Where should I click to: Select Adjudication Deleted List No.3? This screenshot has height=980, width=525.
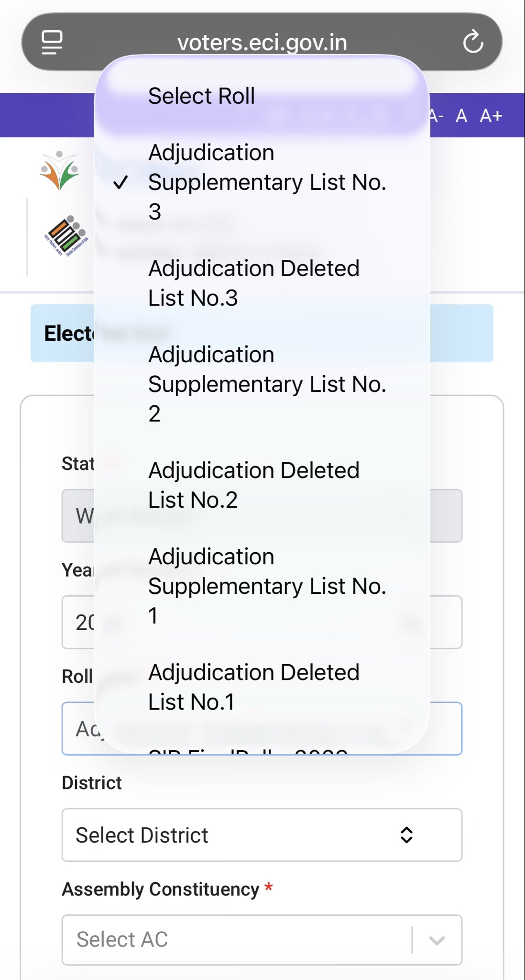point(253,283)
